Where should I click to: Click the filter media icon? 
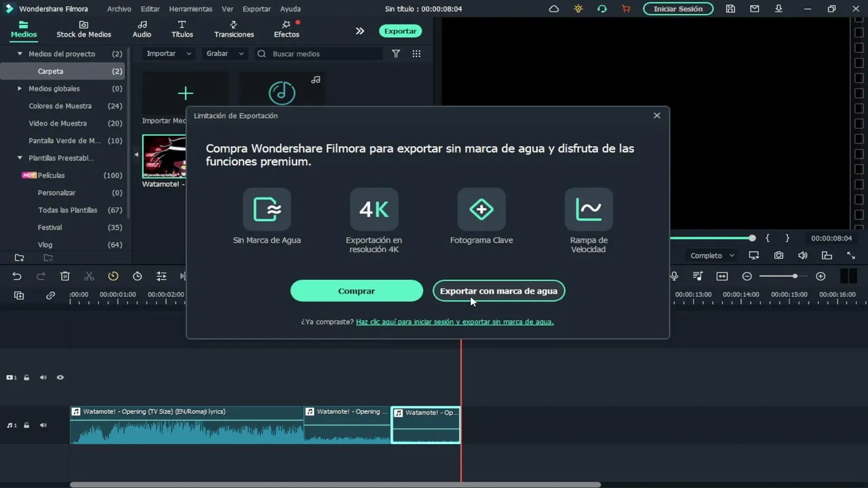pos(396,54)
